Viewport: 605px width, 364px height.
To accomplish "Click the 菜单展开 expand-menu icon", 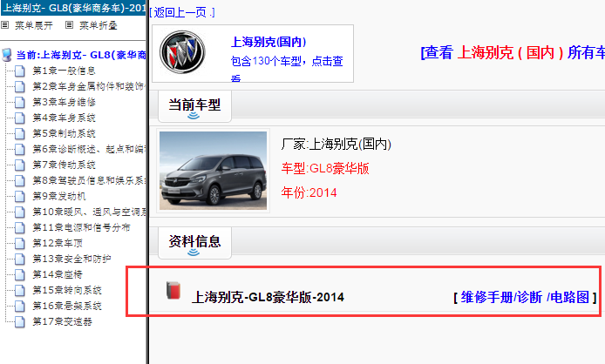I will [x=5, y=25].
